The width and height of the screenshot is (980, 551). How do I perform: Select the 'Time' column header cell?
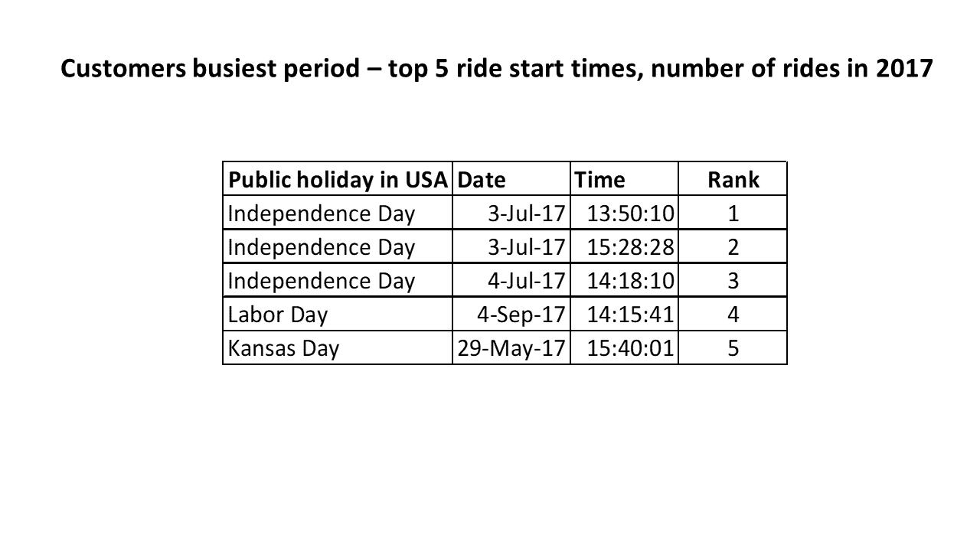[624, 179]
